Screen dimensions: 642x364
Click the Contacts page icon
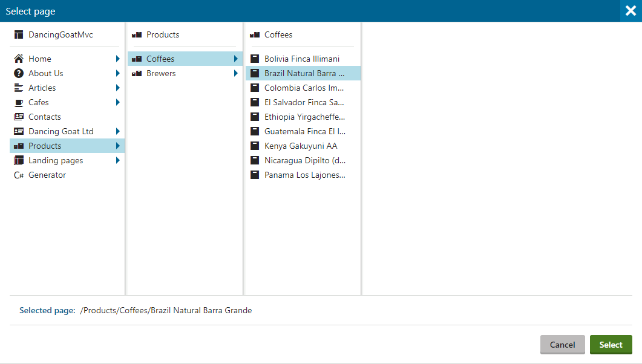coord(18,117)
